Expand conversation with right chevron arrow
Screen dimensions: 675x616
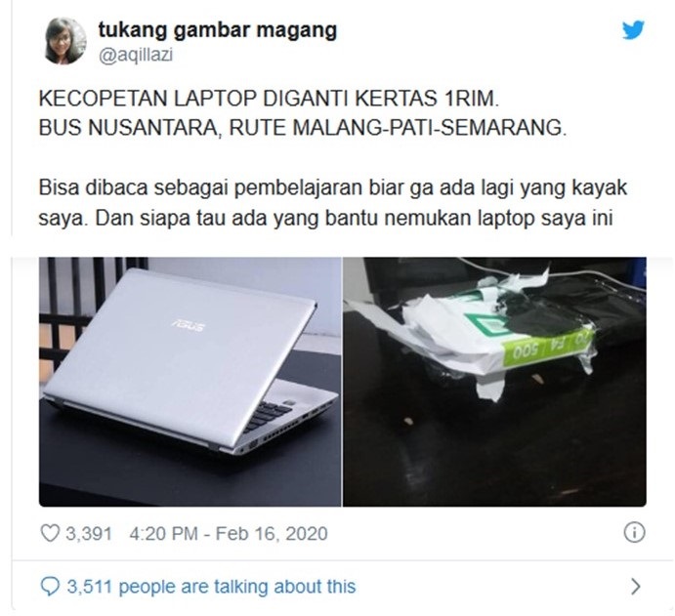635,587
